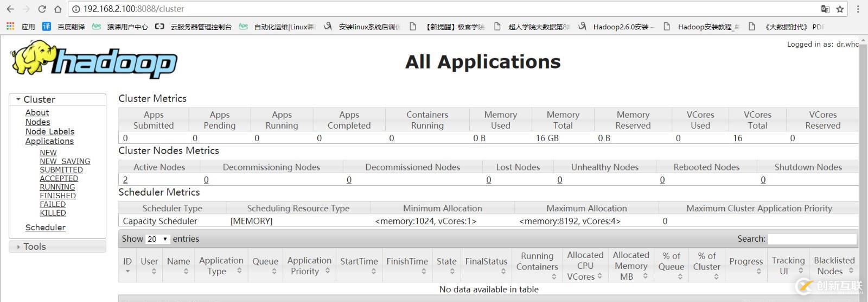Filter applications by NEW_SAVING state
The image size is (868, 302).
tap(65, 161)
